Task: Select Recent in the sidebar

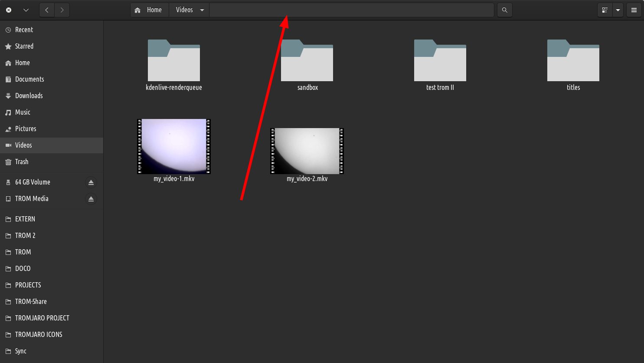Action: (x=24, y=30)
